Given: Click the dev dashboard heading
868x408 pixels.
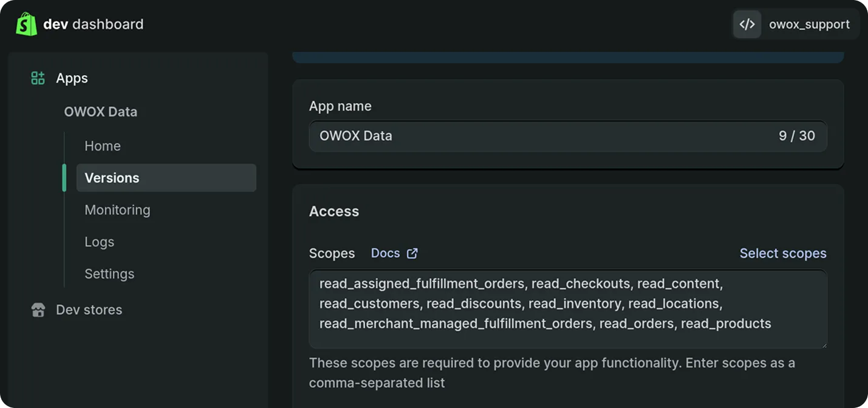Looking at the screenshot, I should click(93, 24).
